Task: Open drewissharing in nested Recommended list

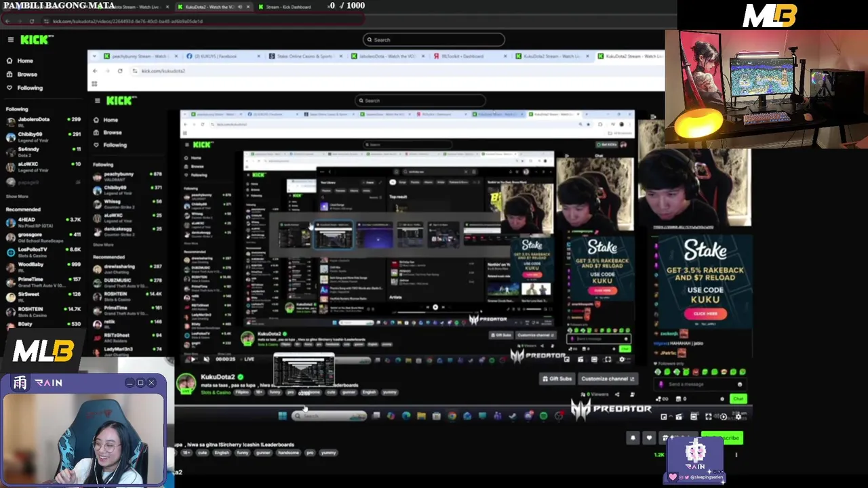Action: [x=129, y=268]
